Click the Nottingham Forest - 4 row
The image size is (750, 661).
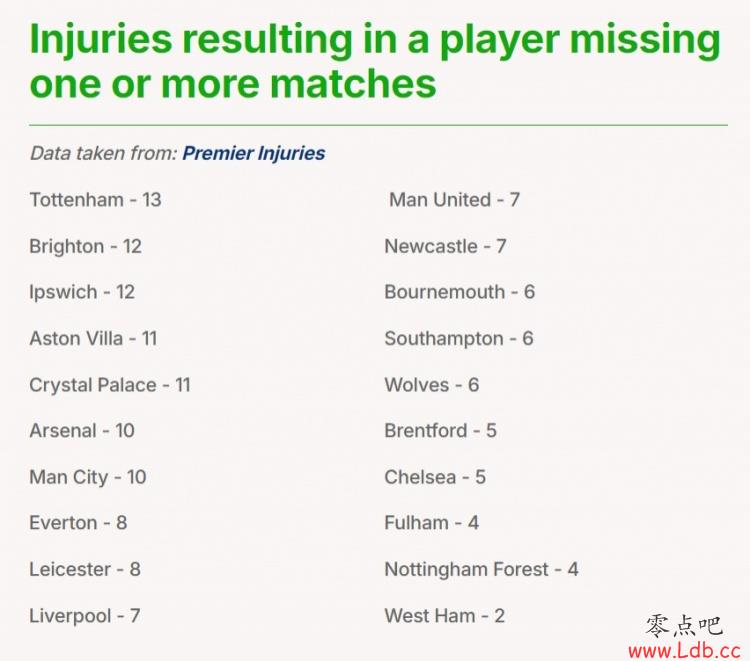[482, 570]
